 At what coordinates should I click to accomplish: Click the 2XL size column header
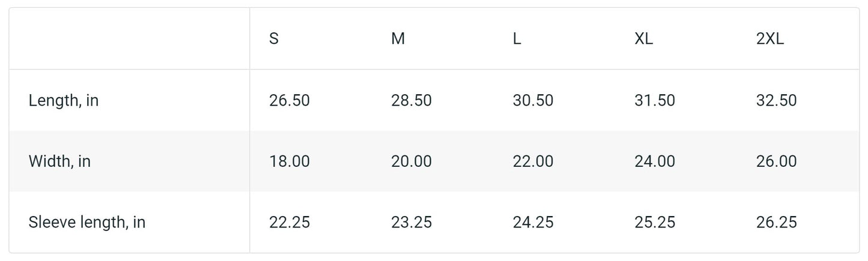tap(770, 39)
